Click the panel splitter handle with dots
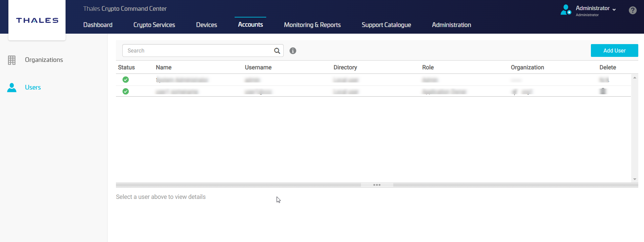Viewport: 644px width, 242px height. [x=377, y=185]
